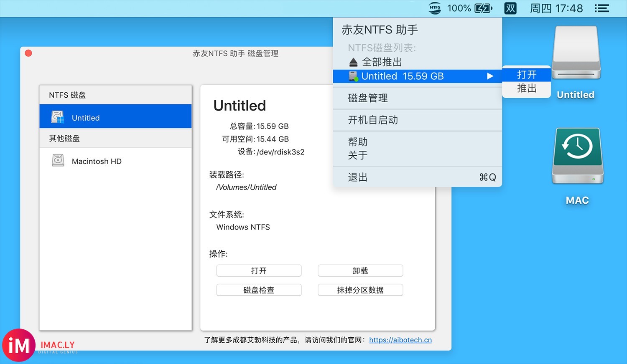This screenshot has width=627, height=364.
Task: Open 关于 from the menu
Action: click(x=417, y=155)
